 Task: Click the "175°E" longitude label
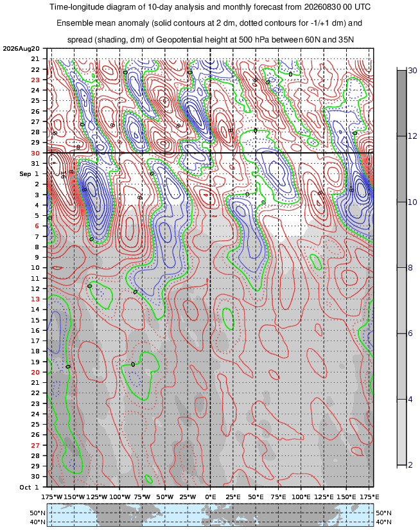tap(369, 497)
